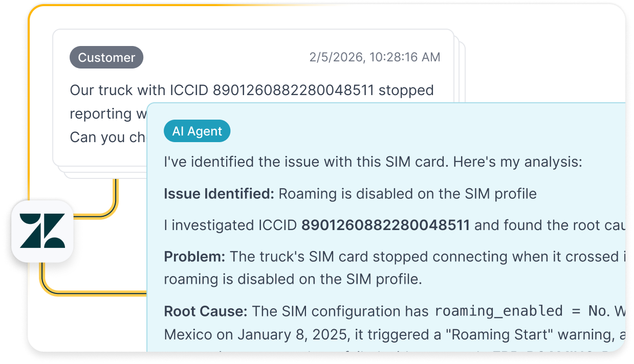Click the Issue Identified heading
Screen dimensions: 634x364
pos(219,194)
